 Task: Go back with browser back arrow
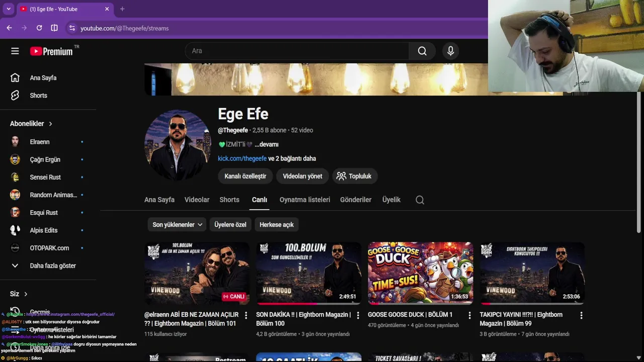coord(9,28)
